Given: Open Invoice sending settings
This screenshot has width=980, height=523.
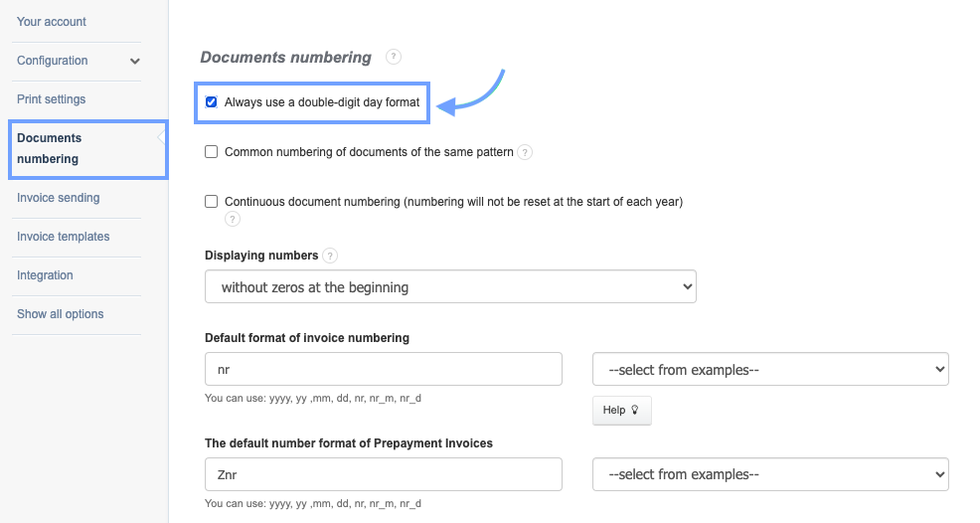Looking at the screenshot, I should click(59, 198).
